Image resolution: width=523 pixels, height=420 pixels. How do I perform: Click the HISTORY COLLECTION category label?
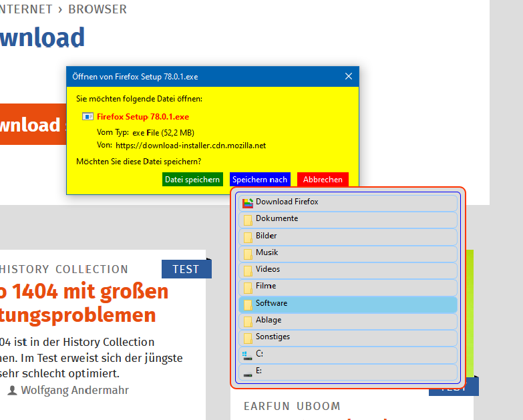pyautogui.click(x=63, y=269)
